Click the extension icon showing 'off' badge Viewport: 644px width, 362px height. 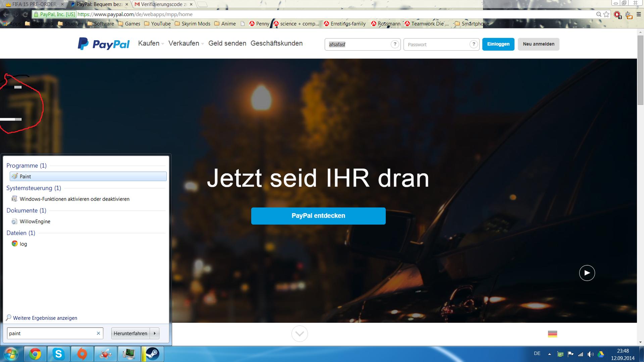pyautogui.click(x=628, y=15)
